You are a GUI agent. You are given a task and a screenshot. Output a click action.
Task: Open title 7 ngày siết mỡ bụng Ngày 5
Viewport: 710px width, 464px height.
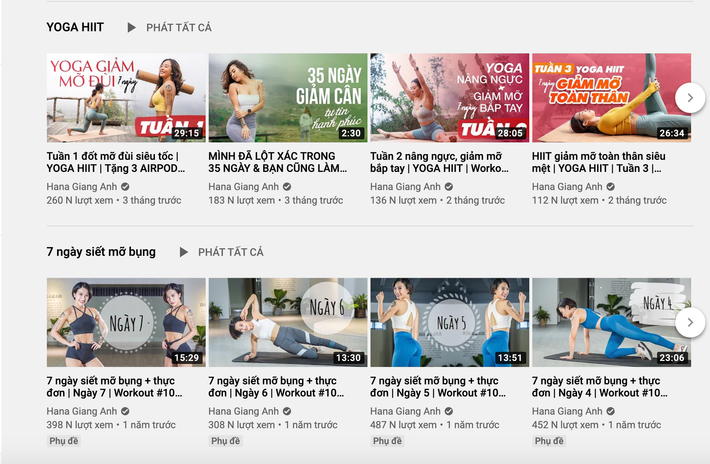(x=438, y=387)
